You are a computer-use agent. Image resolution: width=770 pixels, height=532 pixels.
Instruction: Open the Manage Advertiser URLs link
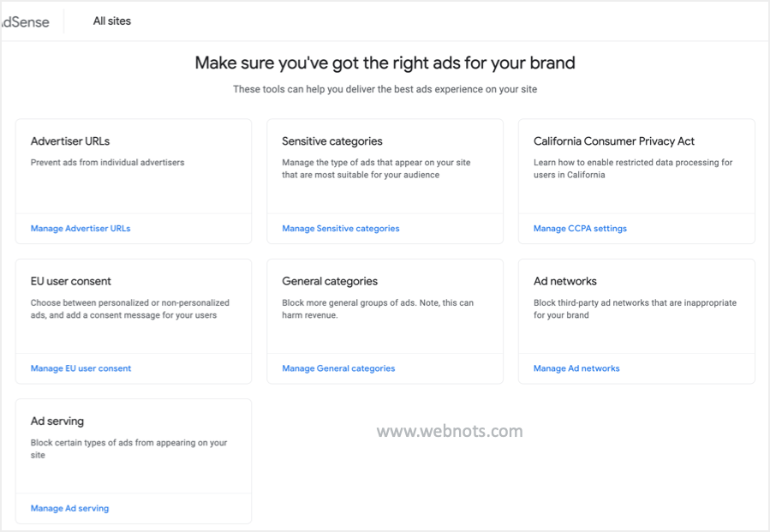pos(81,229)
